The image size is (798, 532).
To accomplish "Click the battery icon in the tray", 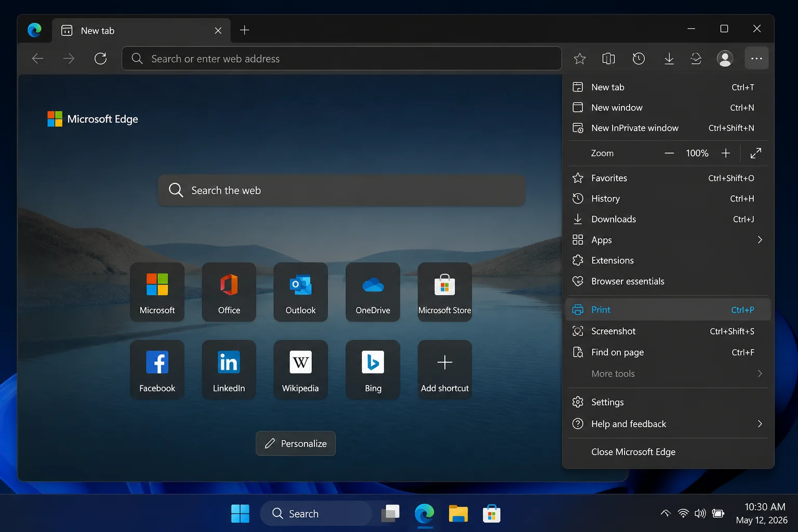I will (x=718, y=513).
